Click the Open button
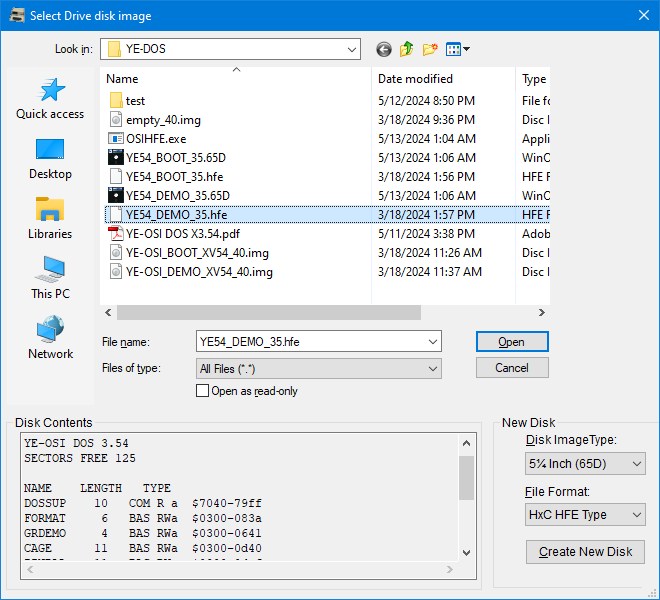 [x=512, y=341]
